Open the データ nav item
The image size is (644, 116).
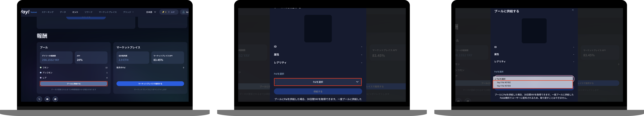(x=63, y=12)
